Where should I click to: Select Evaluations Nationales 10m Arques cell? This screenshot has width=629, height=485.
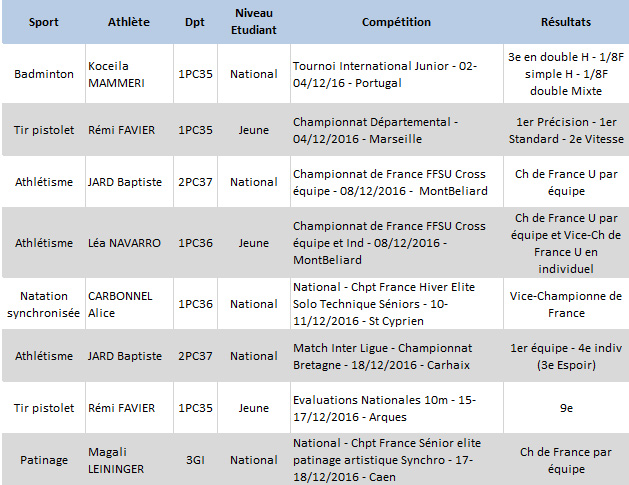click(x=396, y=408)
